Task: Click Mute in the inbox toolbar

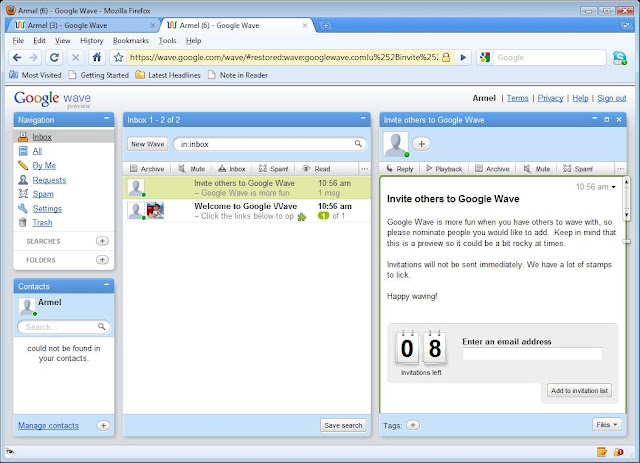Action: click(191, 169)
